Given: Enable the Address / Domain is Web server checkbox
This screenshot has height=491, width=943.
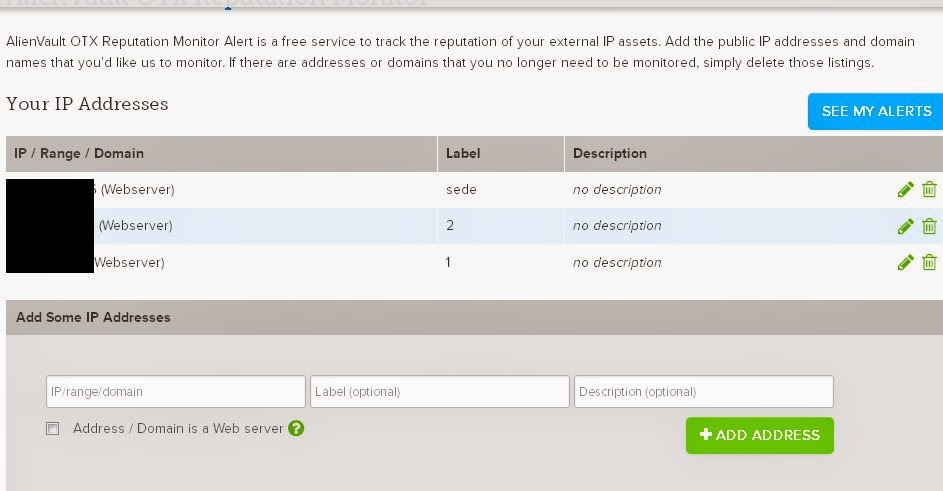Looking at the screenshot, I should [53, 429].
